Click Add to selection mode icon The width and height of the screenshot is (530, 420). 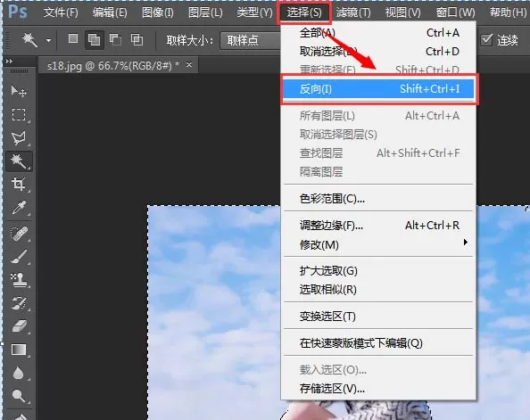click(x=94, y=39)
